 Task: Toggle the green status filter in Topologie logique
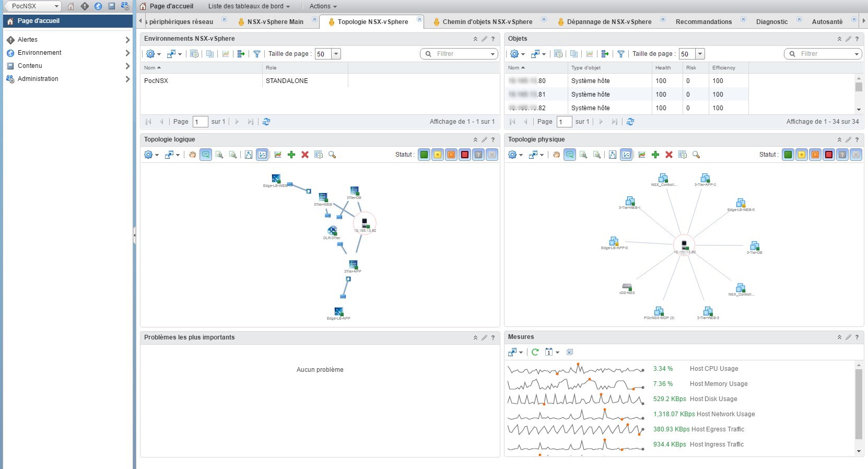(424, 155)
